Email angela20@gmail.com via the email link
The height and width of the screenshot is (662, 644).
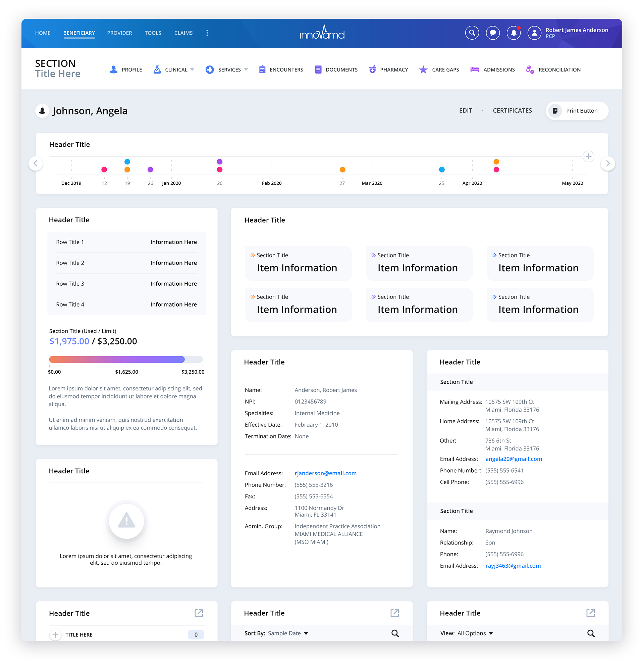(x=514, y=459)
